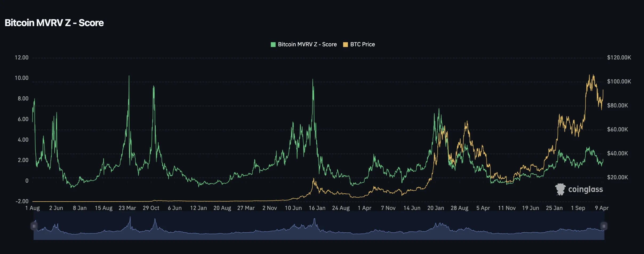Expand the chart range using the left brush handle
The height and width of the screenshot is (254, 644).
click(34, 226)
